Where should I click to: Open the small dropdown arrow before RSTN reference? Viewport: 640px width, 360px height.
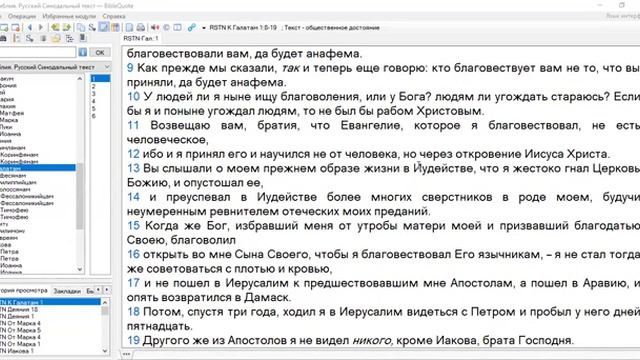tap(204, 28)
